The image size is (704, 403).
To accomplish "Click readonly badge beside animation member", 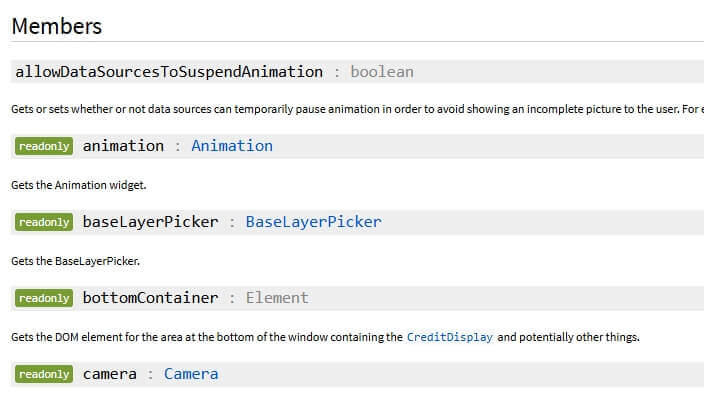I will (44, 146).
